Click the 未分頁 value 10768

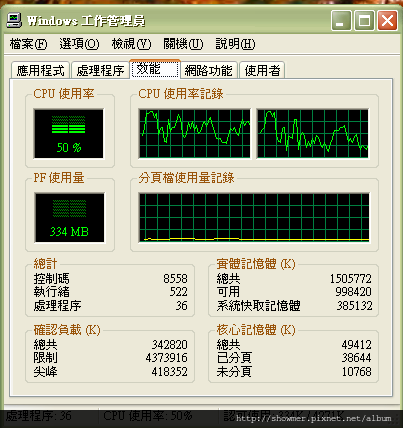356,371
